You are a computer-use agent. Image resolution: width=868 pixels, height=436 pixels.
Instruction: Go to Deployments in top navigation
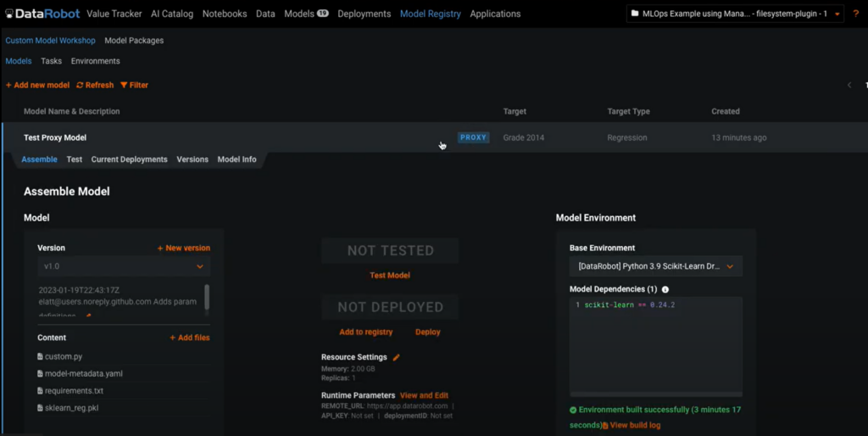[x=364, y=14]
